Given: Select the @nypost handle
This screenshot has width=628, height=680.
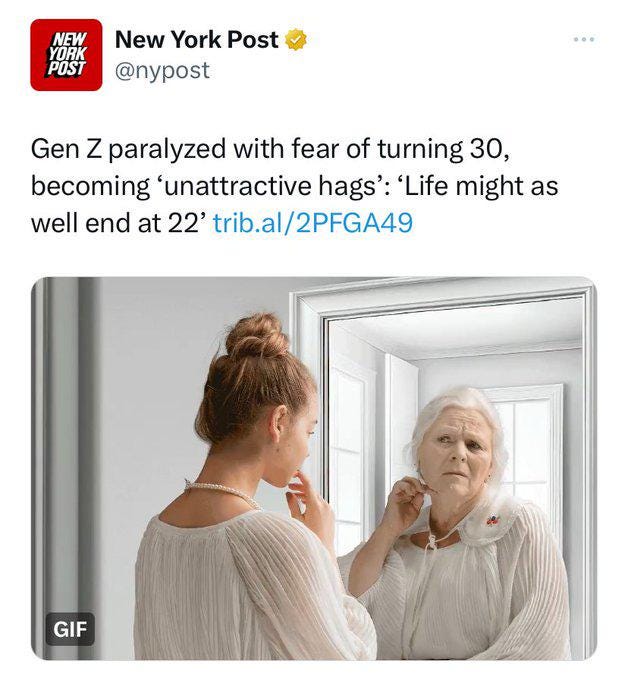Looking at the screenshot, I should (x=162, y=70).
